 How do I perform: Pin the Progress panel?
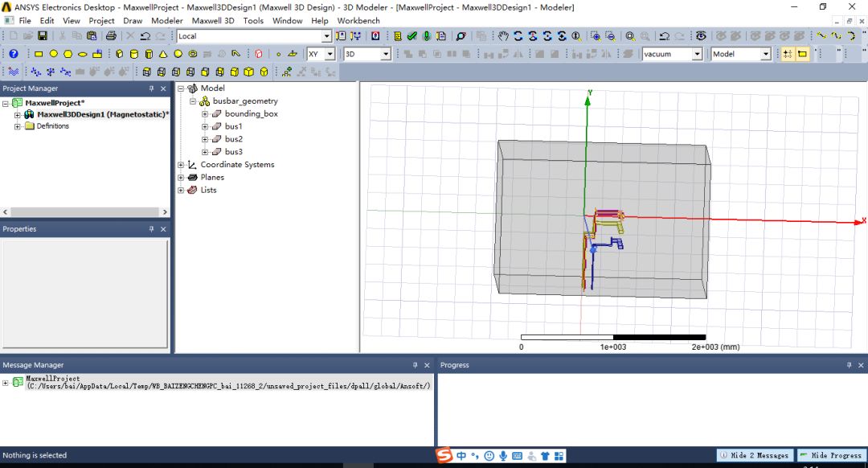coord(850,365)
